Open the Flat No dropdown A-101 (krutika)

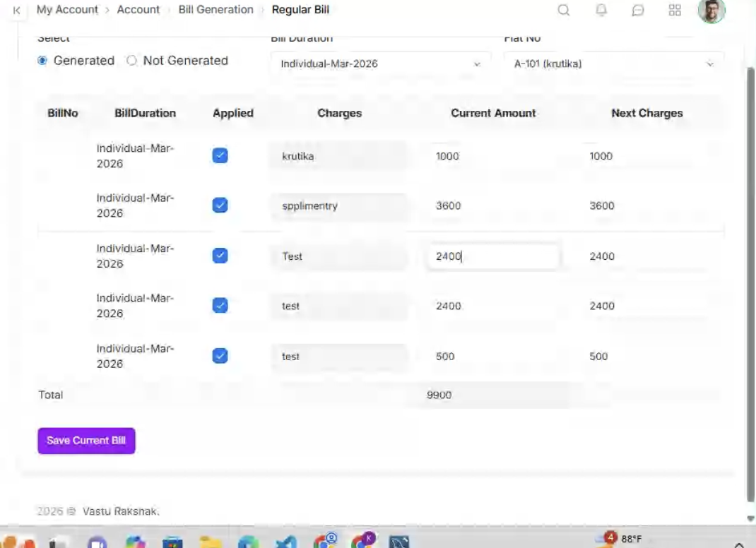[x=613, y=64]
